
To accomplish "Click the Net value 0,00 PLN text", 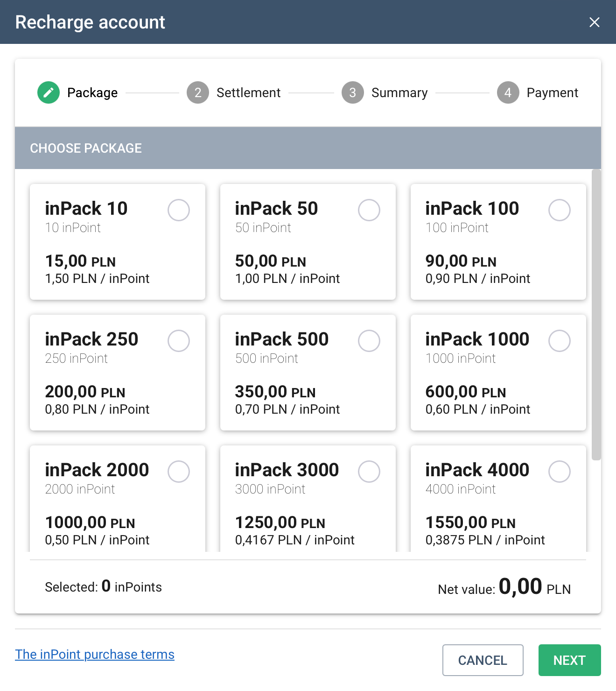I will tap(504, 587).
